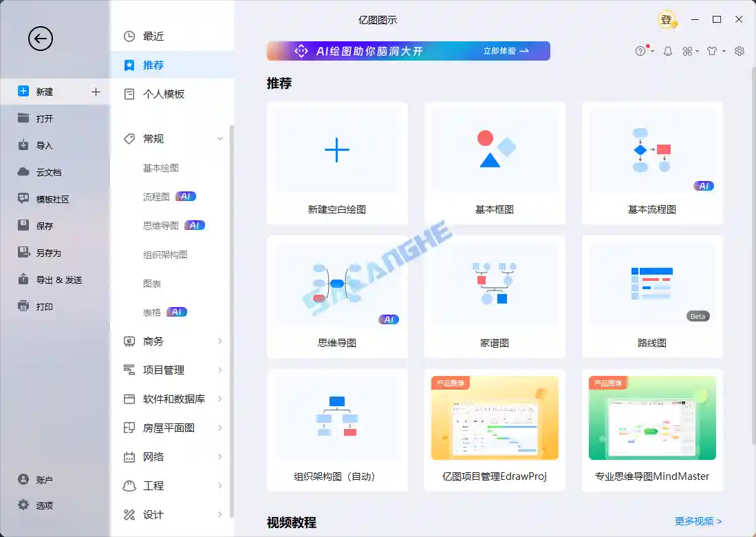The image size is (756, 537).
Task: Open the 个人模板 personal templates tab
Action: [x=160, y=94]
